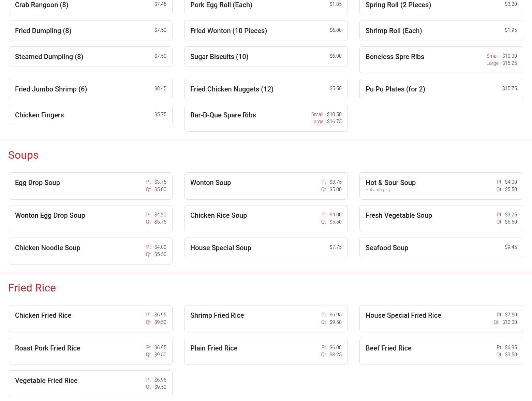Select Fried Dumpling (8) card
The image size is (532, 401).
[91, 31]
